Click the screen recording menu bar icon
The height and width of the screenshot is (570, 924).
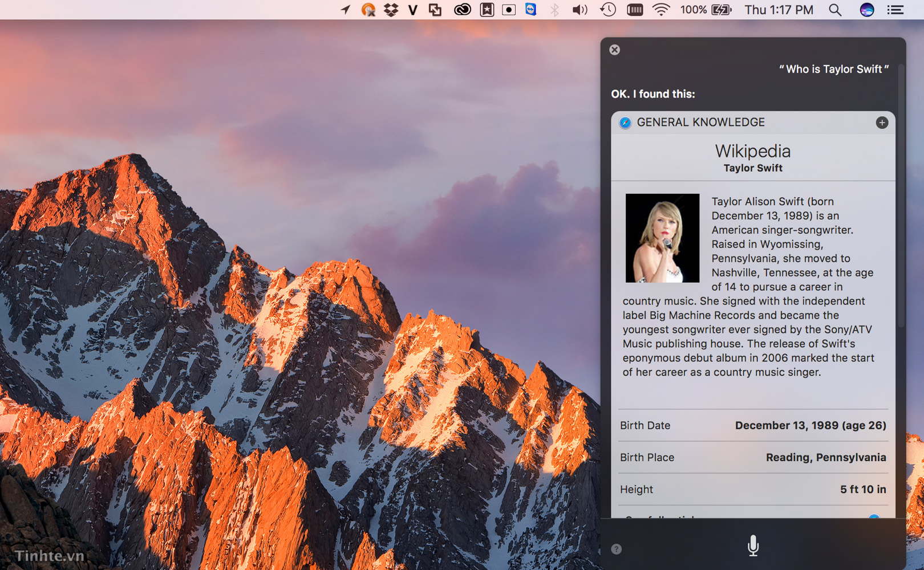click(509, 10)
